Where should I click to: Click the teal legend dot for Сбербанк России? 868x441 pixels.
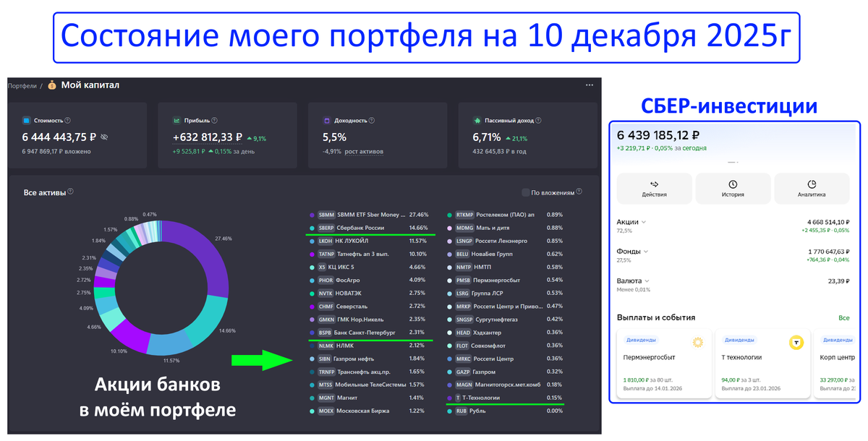[x=311, y=228]
